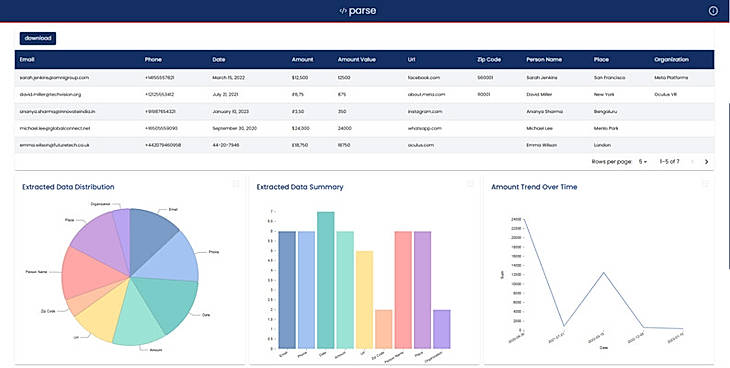The width and height of the screenshot is (730, 368).
Task: Click the 'Oculus VR' organization cell
Action: tap(665, 95)
